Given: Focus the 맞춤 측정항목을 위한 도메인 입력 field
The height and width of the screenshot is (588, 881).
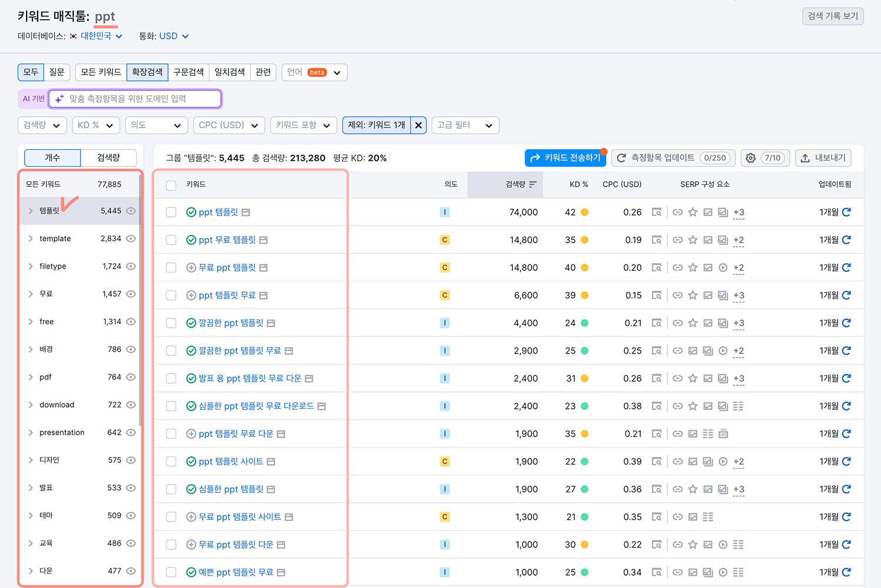Looking at the screenshot, I should point(135,99).
